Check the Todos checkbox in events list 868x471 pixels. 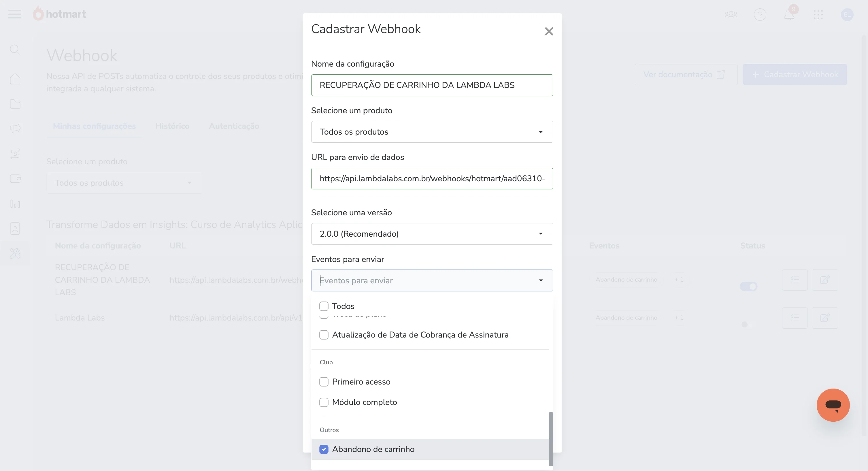[324, 306]
